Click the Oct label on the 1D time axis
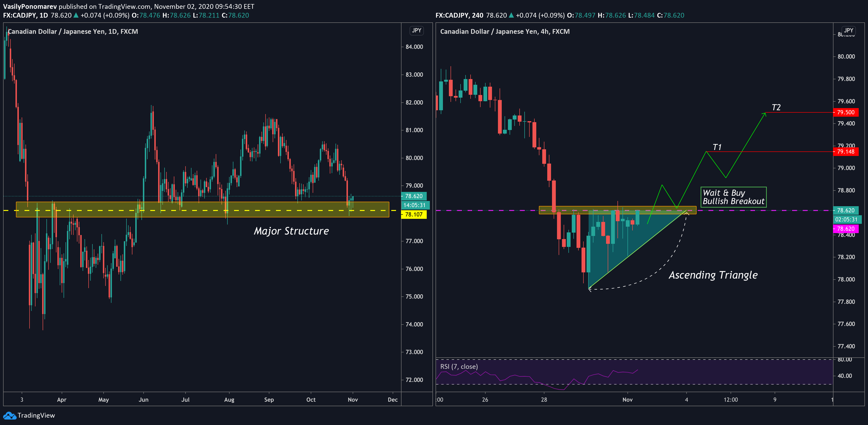This screenshot has width=868, height=425. click(311, 400)
